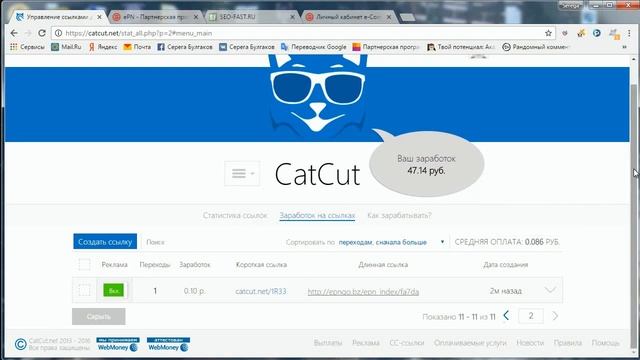Screen dimensions: 640x360
Task: Open the Реклама footer link
Action: pos(366,343)
